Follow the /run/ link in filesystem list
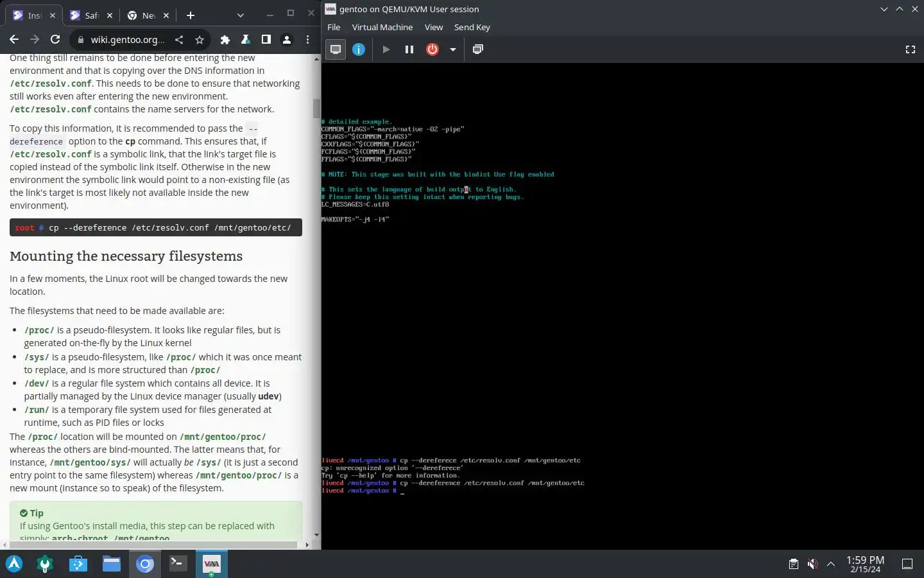The height and width of the screenshot is (578, 924). tap(37, 410)
